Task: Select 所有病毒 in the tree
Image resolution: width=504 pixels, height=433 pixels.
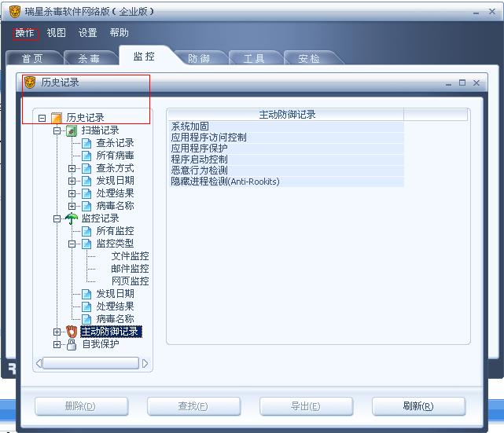Action: 115,156
